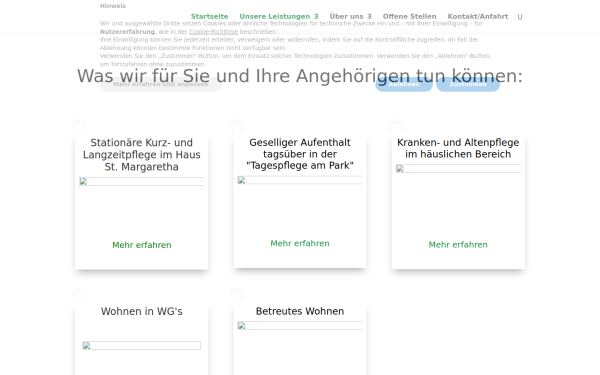Image resolution: width=600 pixels, height=375 pixels.
Task: Open the Kontakt/Anfahrt page
Action: pyautogui.click(x=478, y=16)
